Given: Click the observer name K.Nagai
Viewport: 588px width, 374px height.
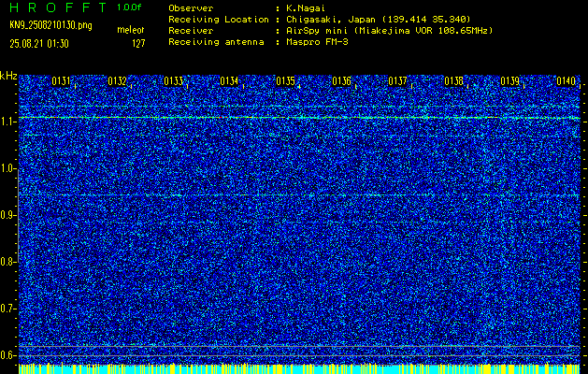Looking at the screenshot, I should pyautogui.click(x=306, y=8).
